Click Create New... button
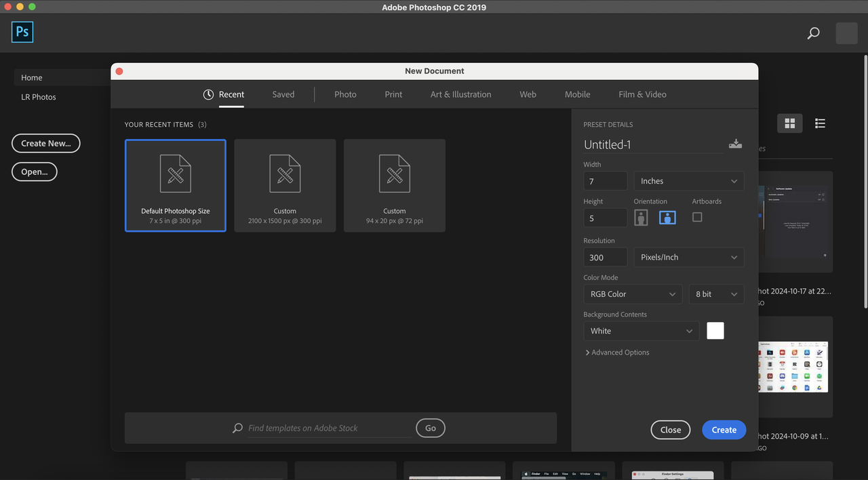Screen dimensions: 868x480 point(46,143)
